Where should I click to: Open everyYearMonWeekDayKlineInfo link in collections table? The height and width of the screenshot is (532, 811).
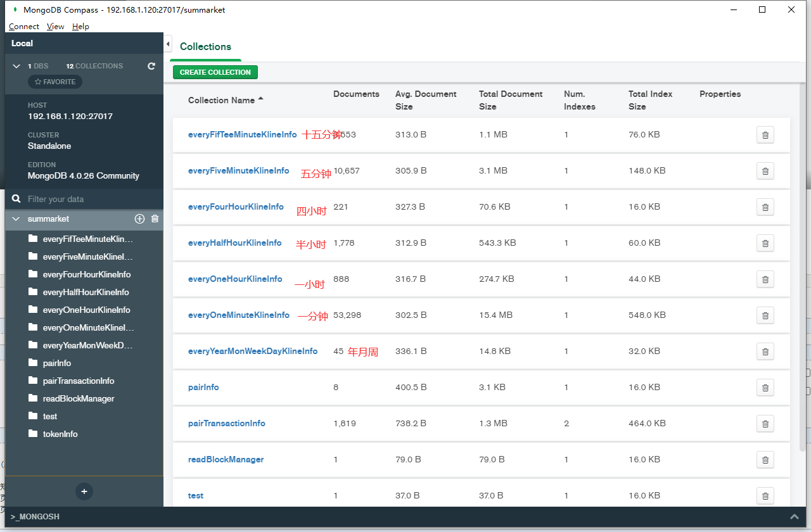pyautogui.click(x=253, y=351)
